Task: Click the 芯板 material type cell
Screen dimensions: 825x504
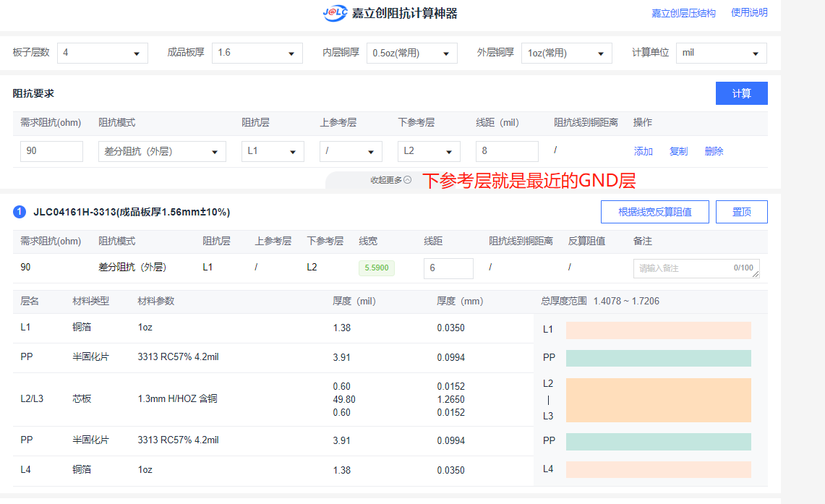Action: point(82,398)
